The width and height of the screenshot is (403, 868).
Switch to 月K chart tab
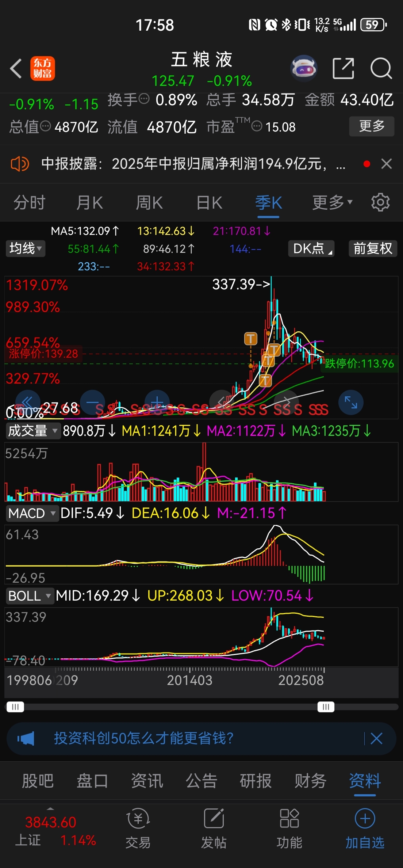[90, 202]
